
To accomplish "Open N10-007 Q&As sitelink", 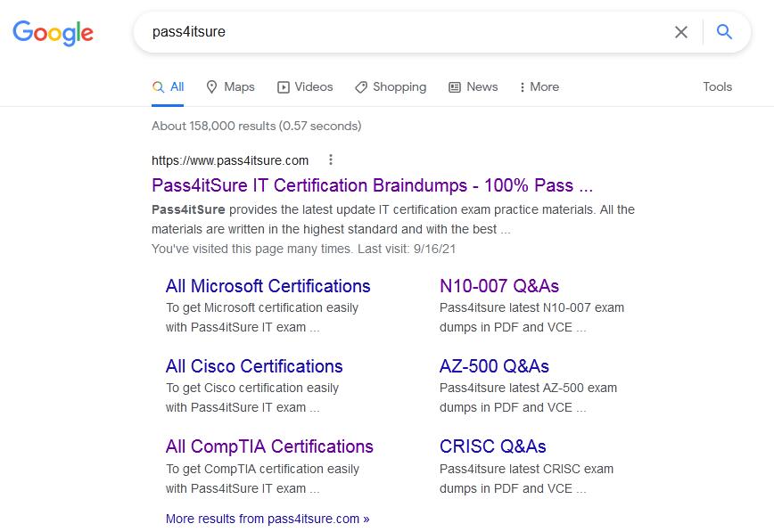I will point(499,286).
